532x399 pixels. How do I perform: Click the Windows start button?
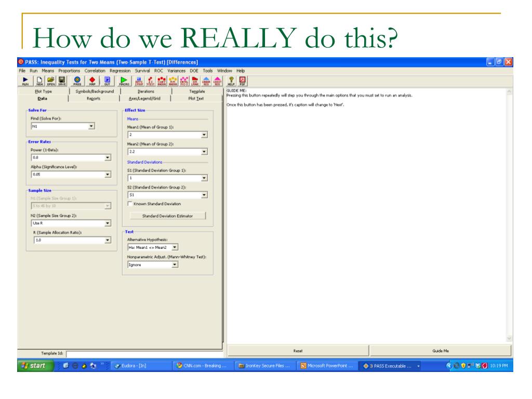coord(35,366)
